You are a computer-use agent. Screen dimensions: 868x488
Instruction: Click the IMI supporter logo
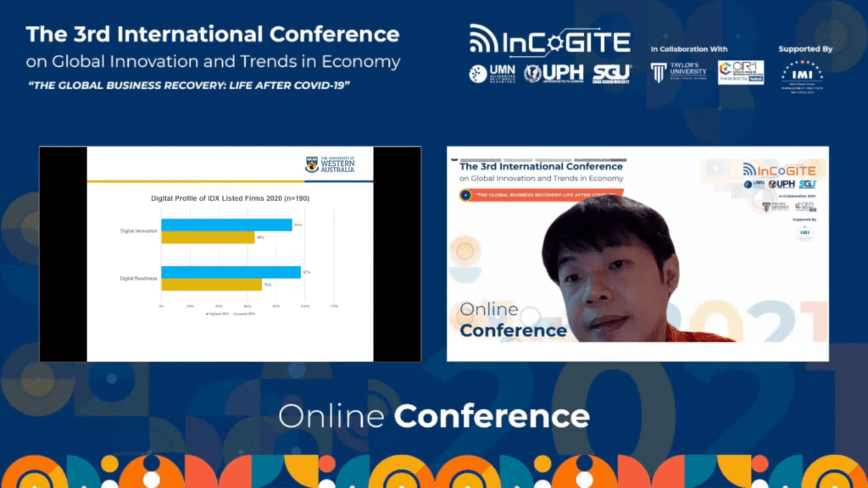point(801,75)
